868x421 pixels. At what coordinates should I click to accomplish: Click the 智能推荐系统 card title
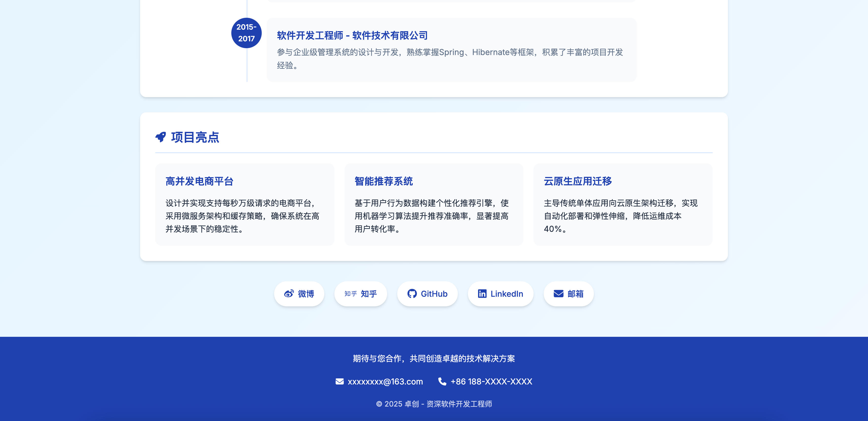point(384,181)
